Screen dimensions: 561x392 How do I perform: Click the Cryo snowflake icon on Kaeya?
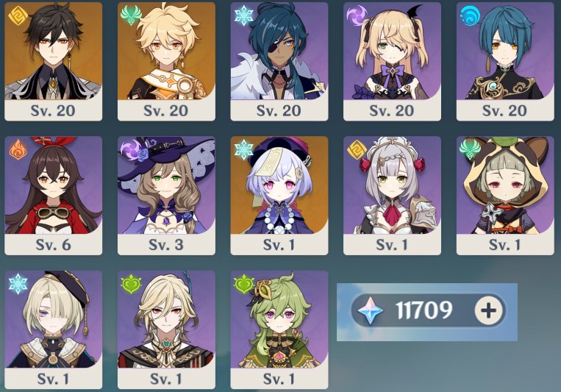pyautogui.click(x=243, y=15)
